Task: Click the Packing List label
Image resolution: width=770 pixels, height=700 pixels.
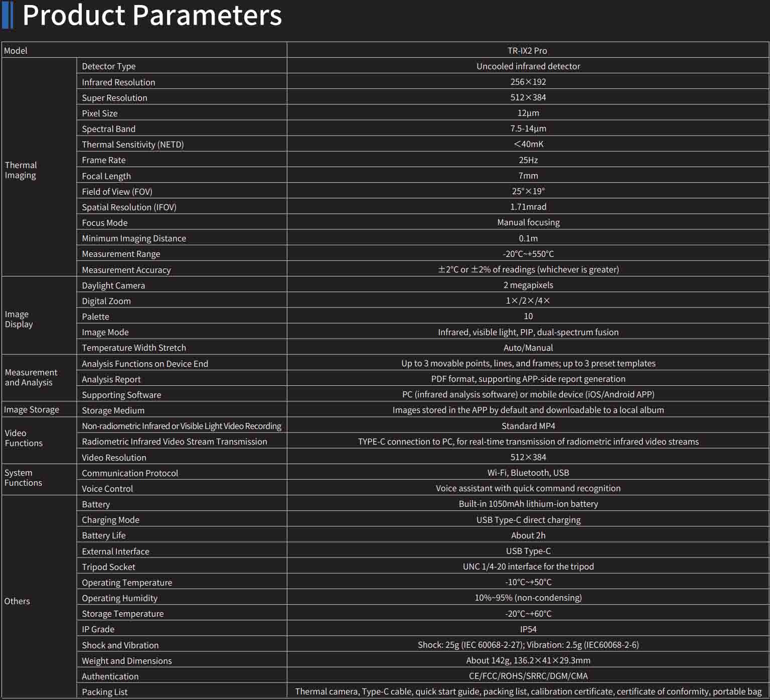Action: click(x=105, y=692)
